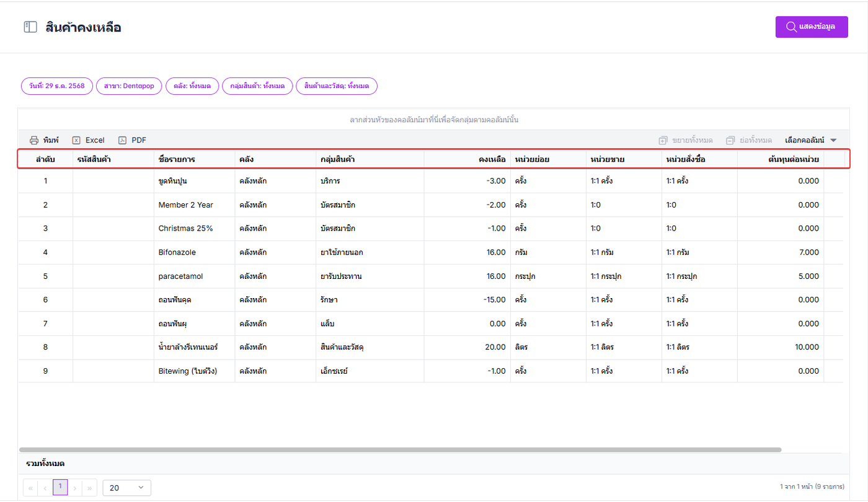Export the table via Excel icon

[76, 140]
